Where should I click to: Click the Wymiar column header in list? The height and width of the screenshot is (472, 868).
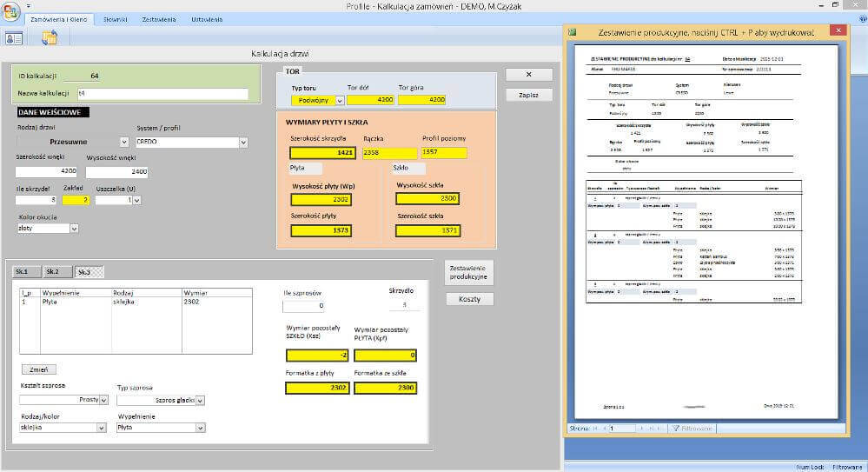[217, 293]
